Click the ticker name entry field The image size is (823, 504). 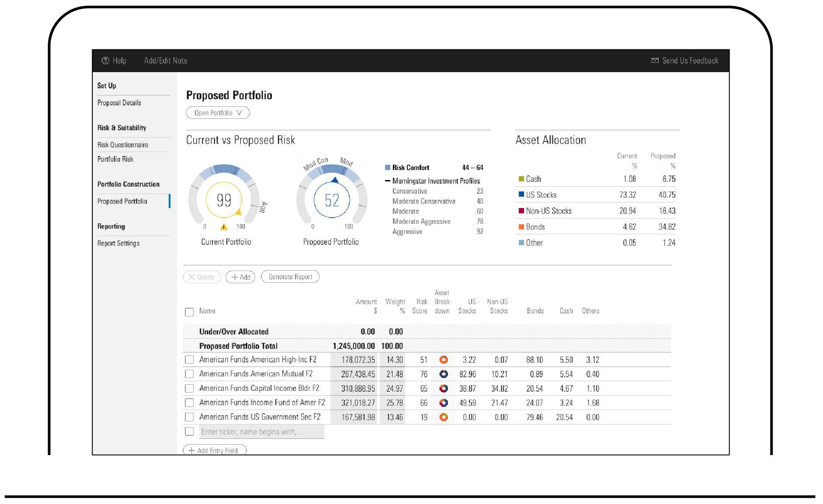[x=262, y=432]
